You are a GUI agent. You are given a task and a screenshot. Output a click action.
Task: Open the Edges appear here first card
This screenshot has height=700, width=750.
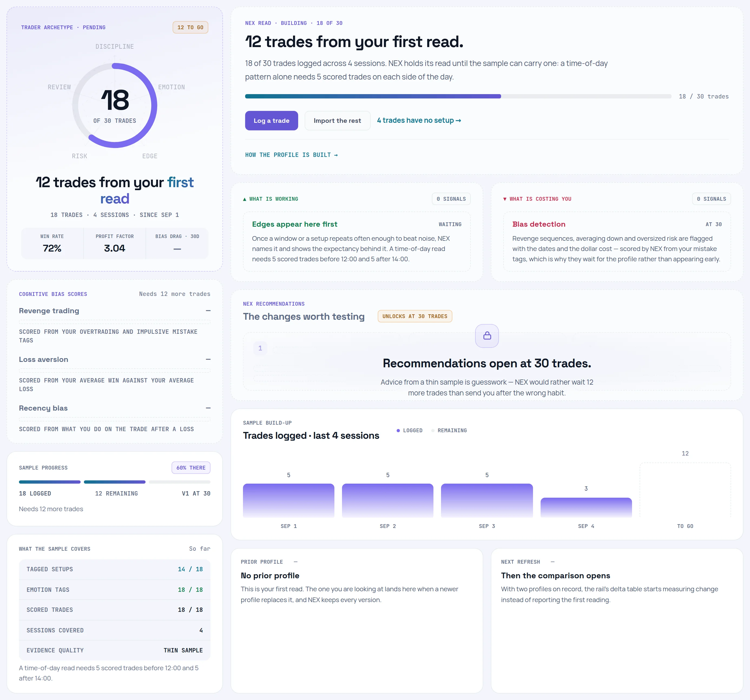pyautogui.click(x=357, y=241)
